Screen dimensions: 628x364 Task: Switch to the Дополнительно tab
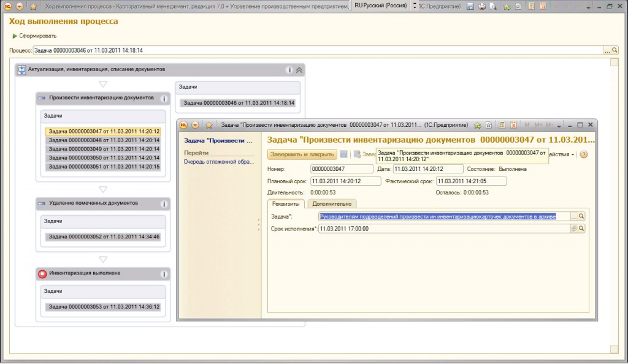point(332,203)
